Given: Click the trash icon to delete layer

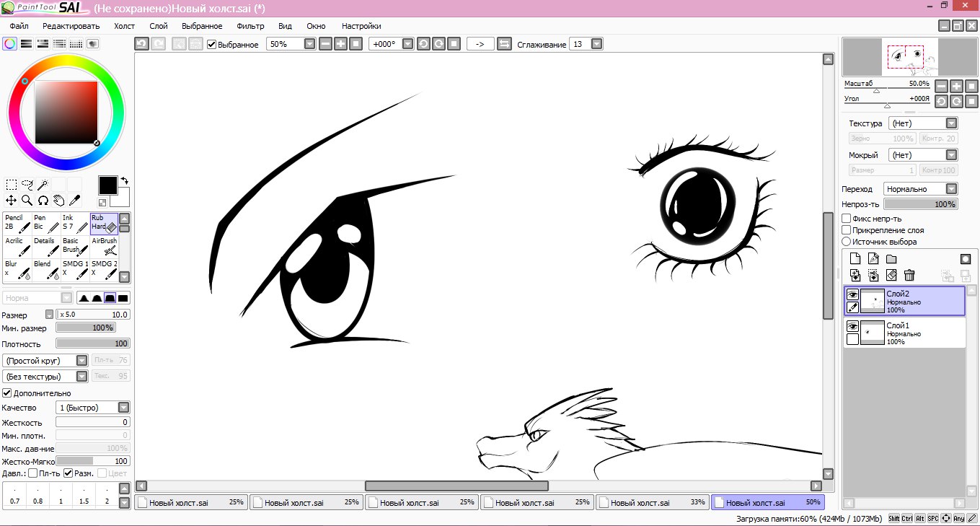Looking at the screenshot, I should click(x=909, y=275).
